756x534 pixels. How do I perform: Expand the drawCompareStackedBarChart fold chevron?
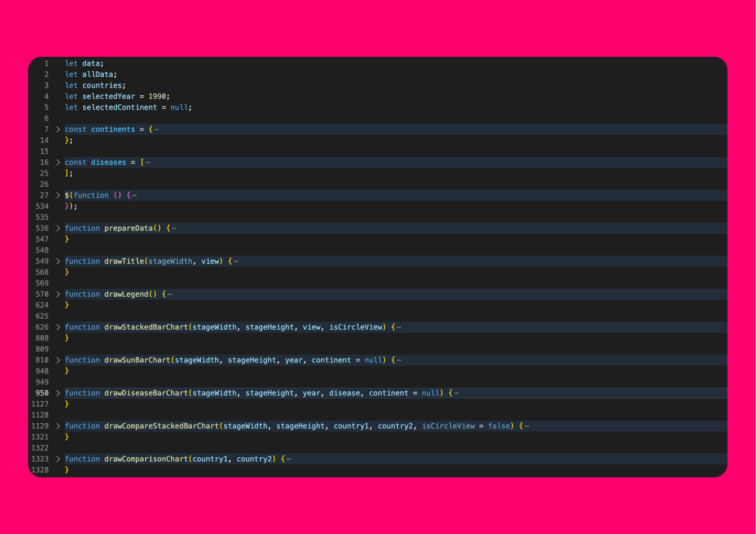click(x=58, y=426)
